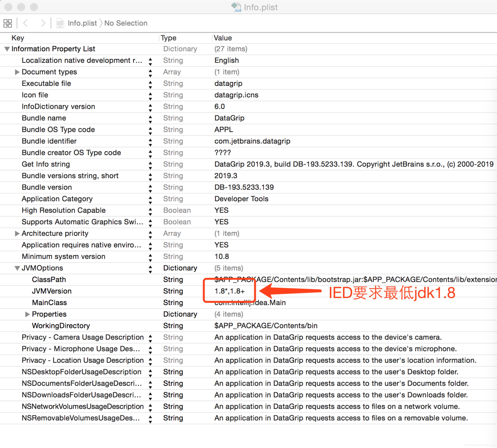This screenshot has height=448, width=497.
Task: Select the '????' creator code value
Action: (223, 153)
